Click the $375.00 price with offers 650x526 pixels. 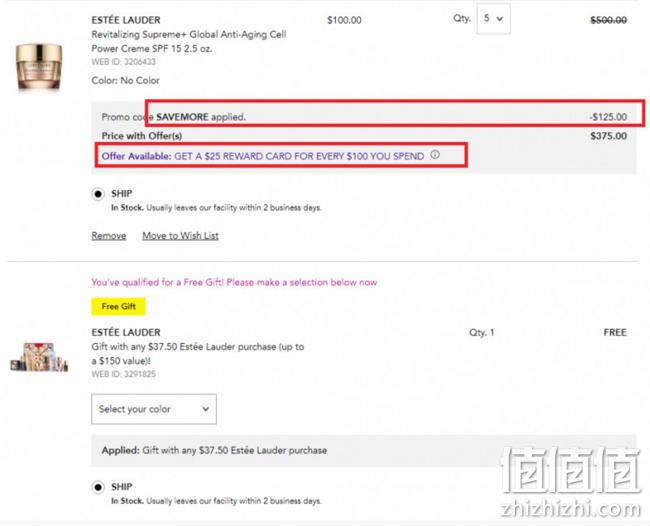[608, 136]
